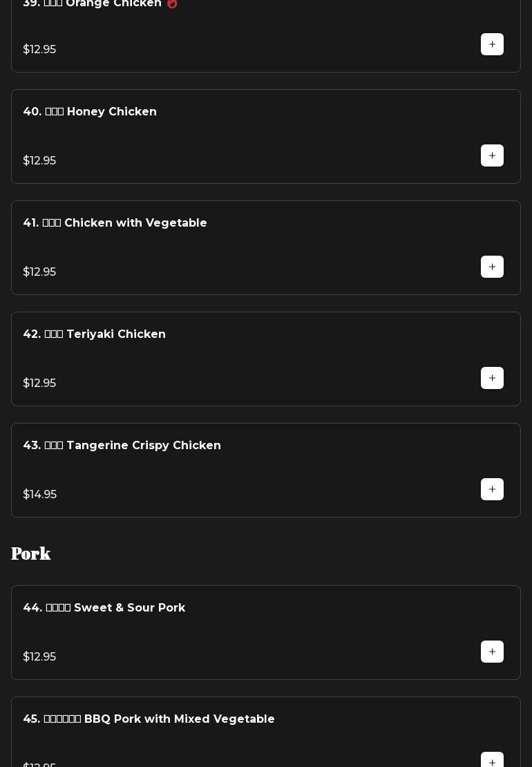Add BBQ Pork with Mixed Vegetable plus icon
This screenshot has height=767, width=532.
point(492,761)
